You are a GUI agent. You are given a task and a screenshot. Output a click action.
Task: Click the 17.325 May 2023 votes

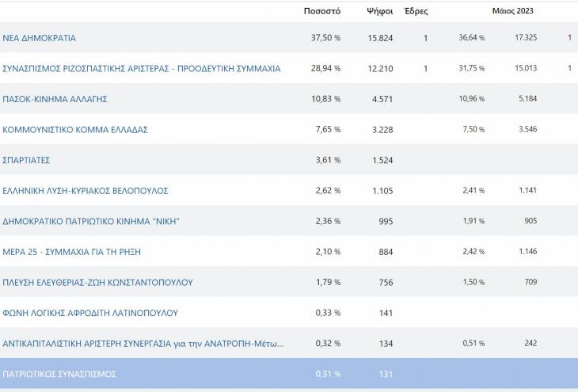tap(526, 37)
